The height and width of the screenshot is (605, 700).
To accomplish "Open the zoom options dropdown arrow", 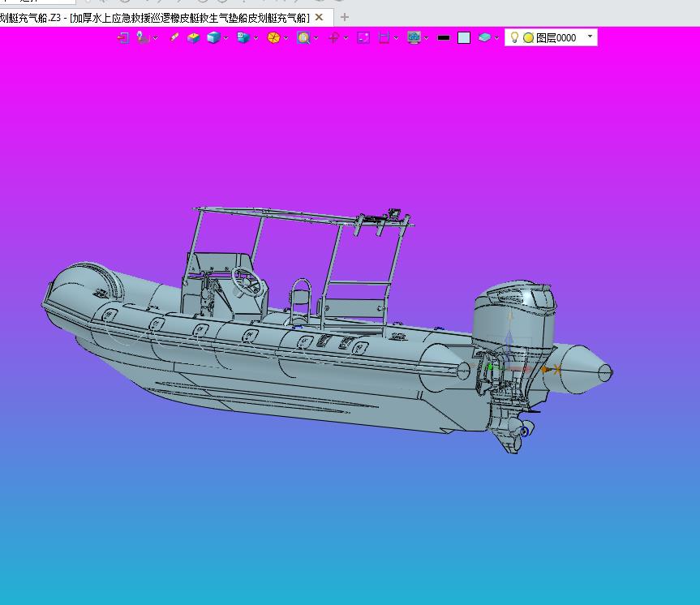I will click(x=316, y=38).
